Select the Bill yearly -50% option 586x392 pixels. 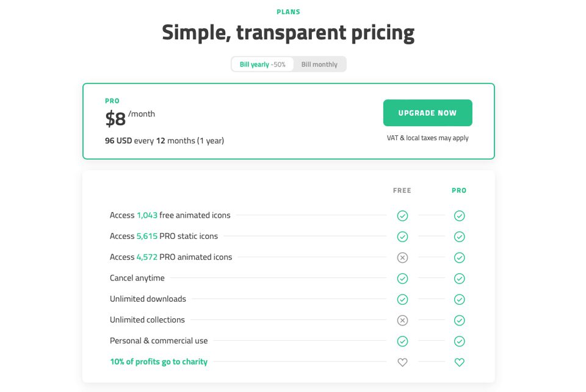tap(262, 64)
